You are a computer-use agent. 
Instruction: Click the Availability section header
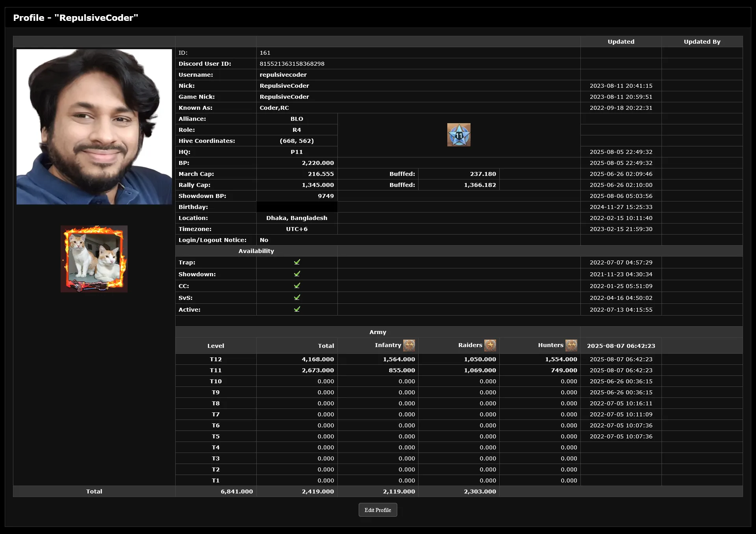[x=256, y=251]
